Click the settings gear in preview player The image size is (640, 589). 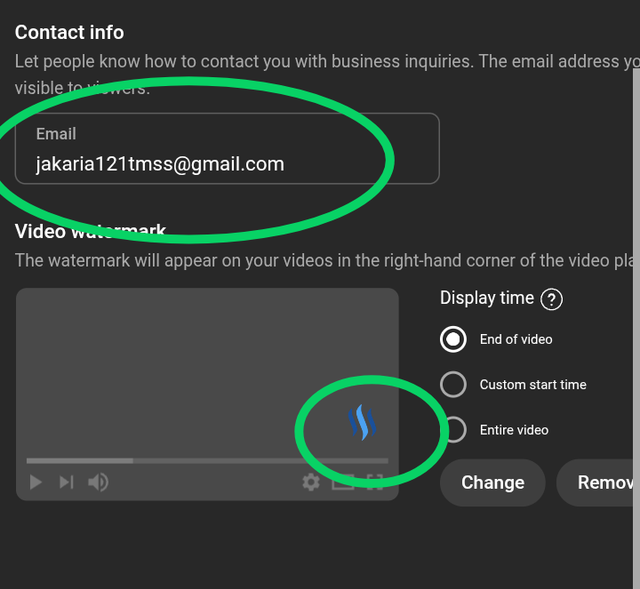coord(311,482)
